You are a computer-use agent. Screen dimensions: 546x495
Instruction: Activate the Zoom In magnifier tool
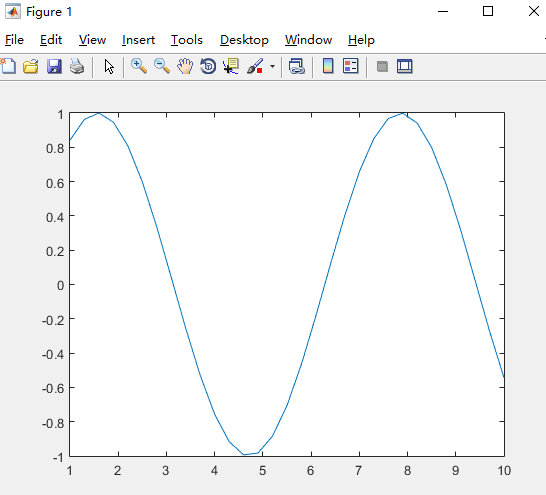point(139,66)
